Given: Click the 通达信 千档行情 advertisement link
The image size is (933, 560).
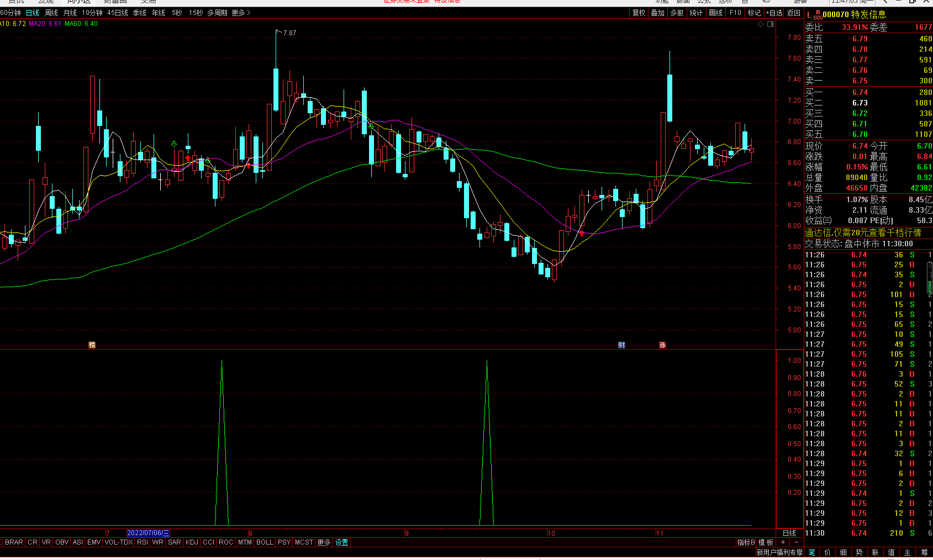Looking at the screenshot, I should 863,233.
